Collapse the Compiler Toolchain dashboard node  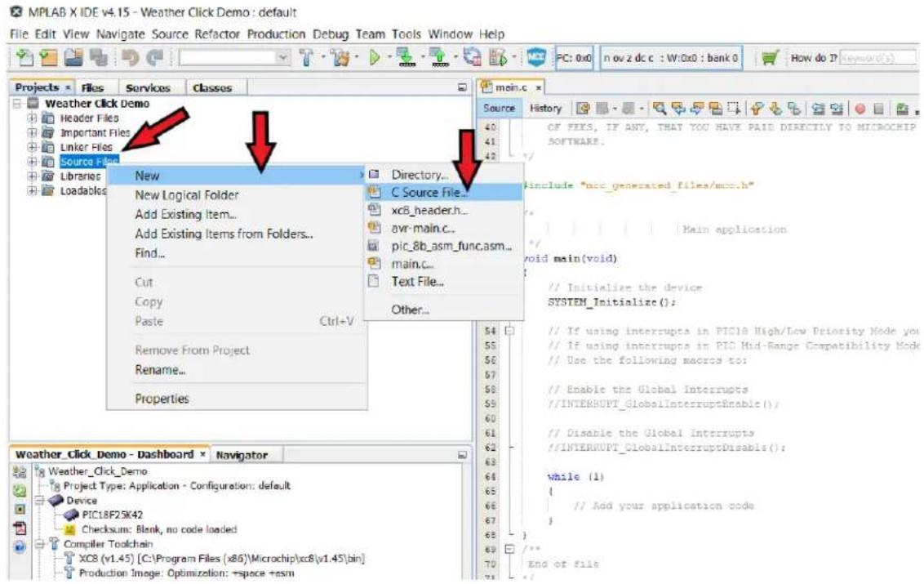tap(39, 544)
